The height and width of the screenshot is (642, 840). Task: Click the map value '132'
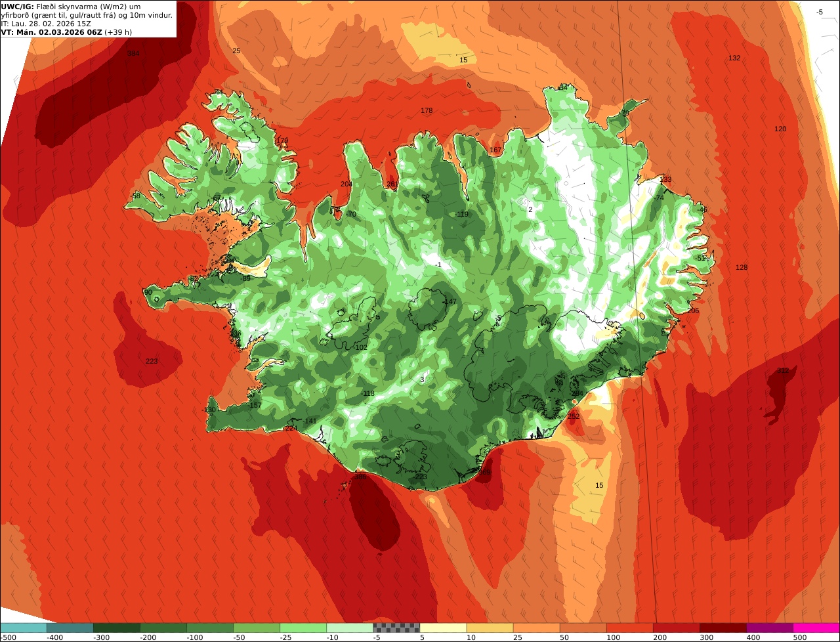click(x=734, y=58)
